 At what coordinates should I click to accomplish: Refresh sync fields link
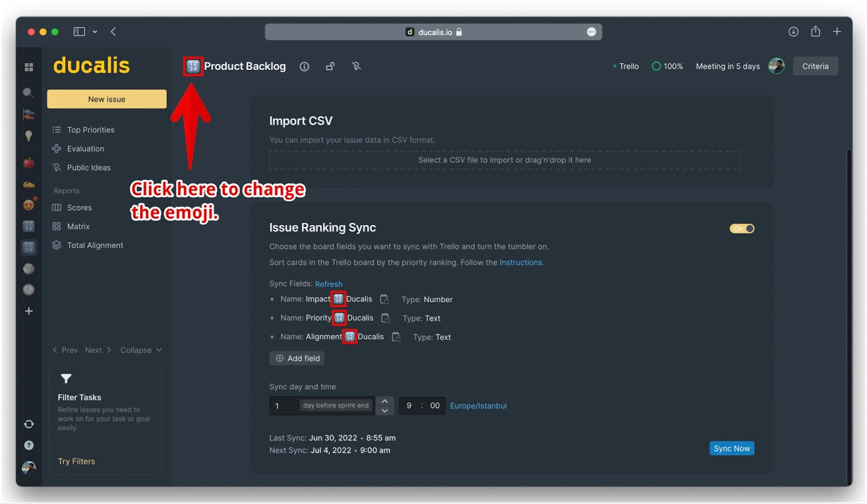coord(328,284)
